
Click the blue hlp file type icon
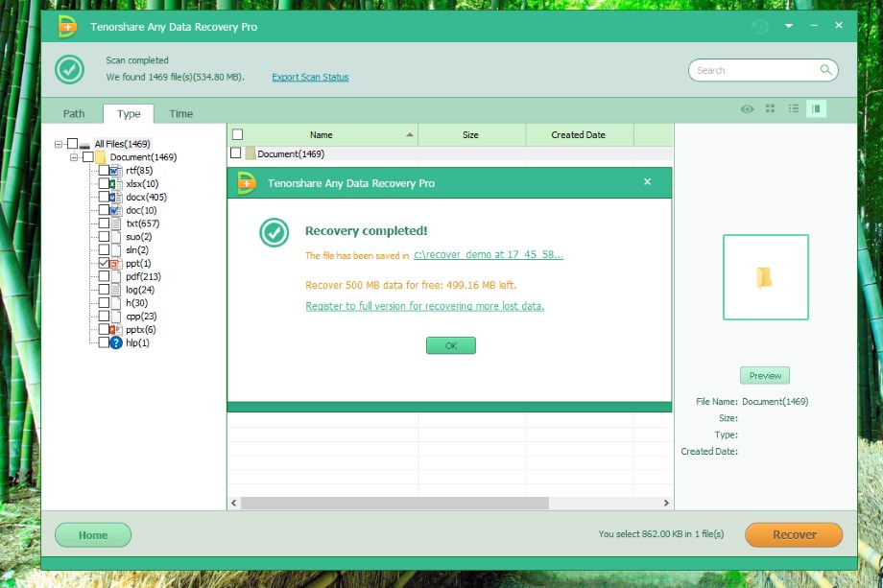116,342
